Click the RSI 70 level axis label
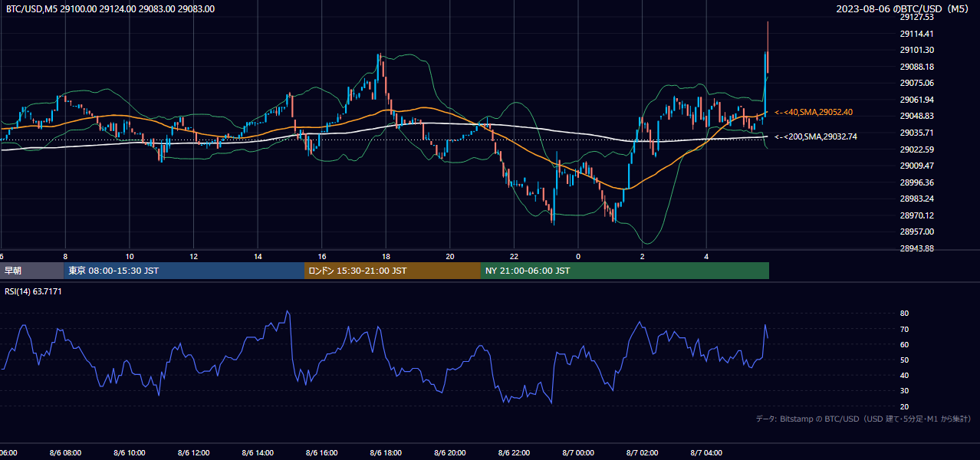This screenshot has height=460, width=980. pyautogui.click(x=904, y=329)
